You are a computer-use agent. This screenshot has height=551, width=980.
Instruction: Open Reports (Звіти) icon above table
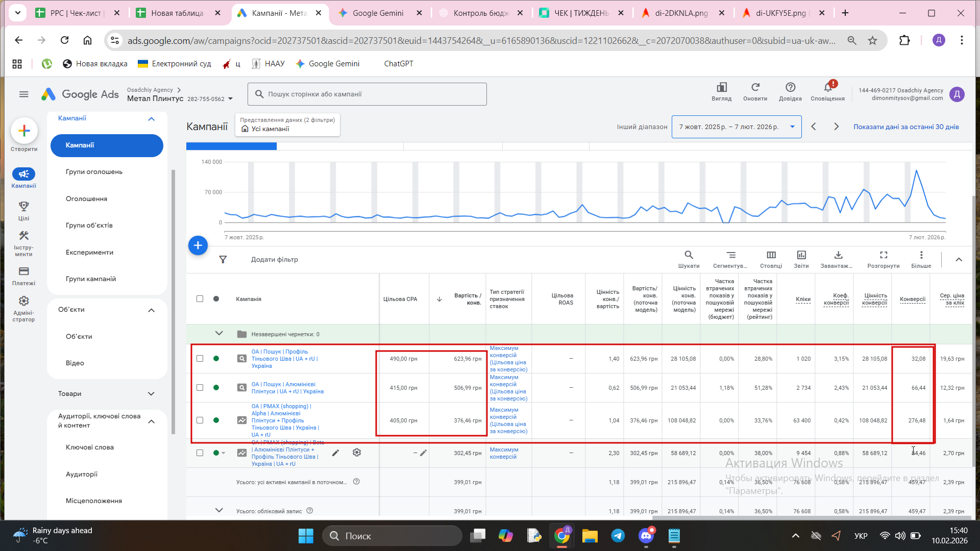click(x=801, y=255)
